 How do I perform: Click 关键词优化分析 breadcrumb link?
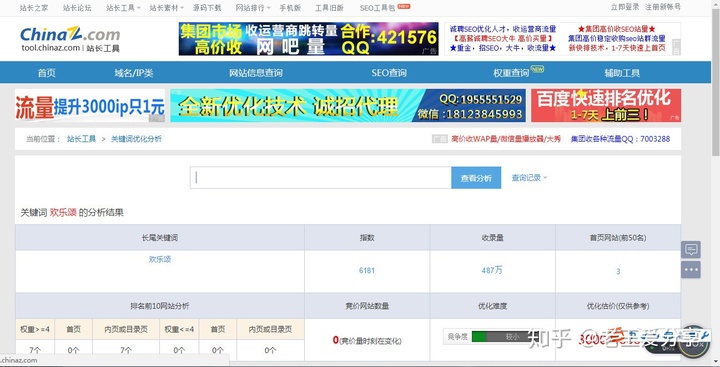click(x=136, y=139)
